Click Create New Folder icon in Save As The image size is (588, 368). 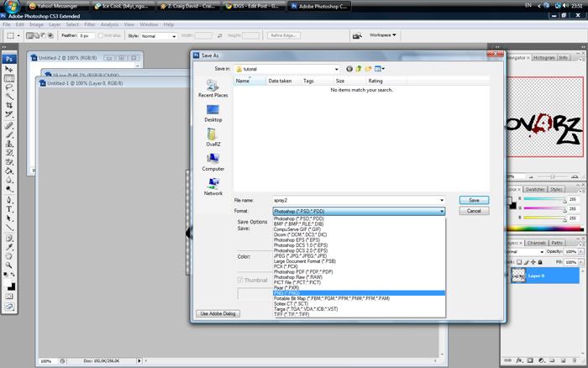[368, 69]
